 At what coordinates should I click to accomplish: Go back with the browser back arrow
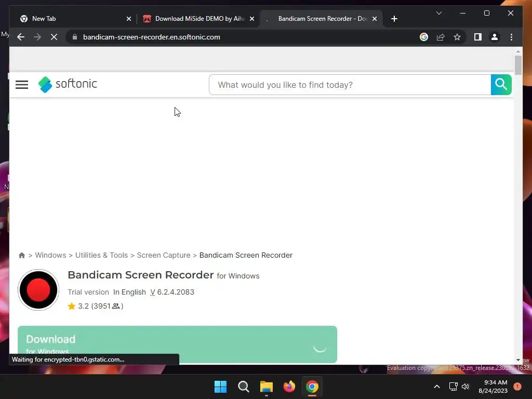[21, 37]
